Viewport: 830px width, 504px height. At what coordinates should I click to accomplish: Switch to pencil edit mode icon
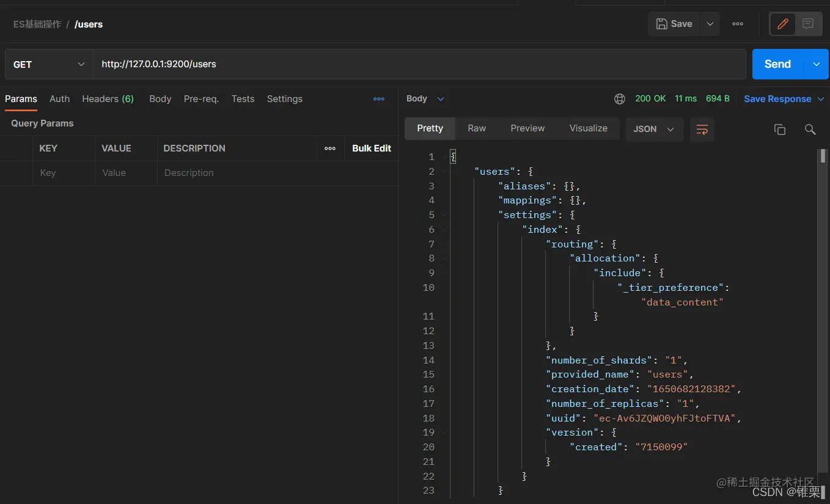click(x=783, y=24)
